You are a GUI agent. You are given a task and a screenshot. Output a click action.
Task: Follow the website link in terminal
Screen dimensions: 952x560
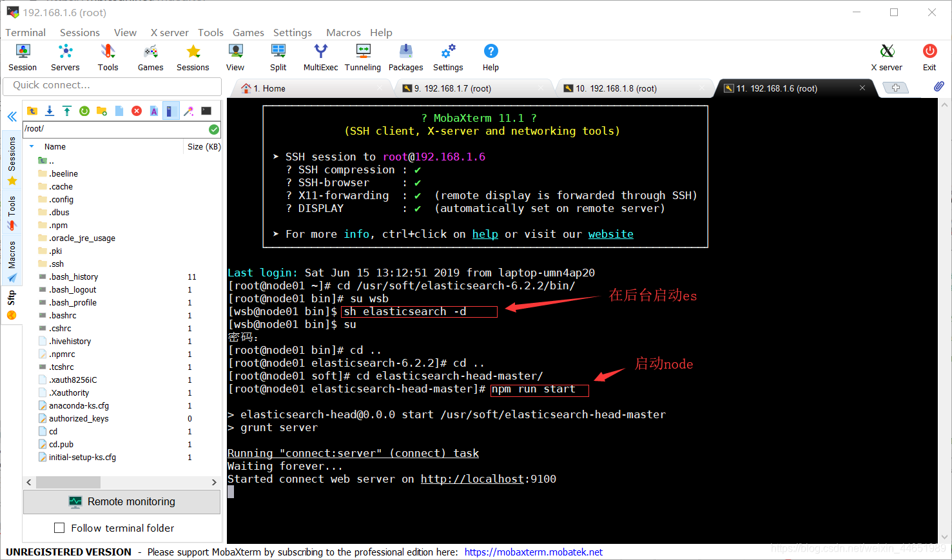click(610, 234)
